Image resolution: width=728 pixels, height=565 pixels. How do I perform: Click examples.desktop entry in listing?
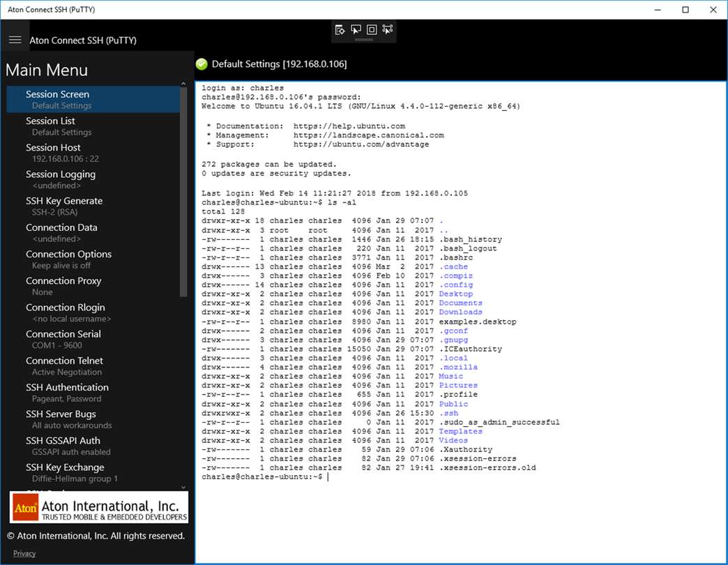(477, 322)
